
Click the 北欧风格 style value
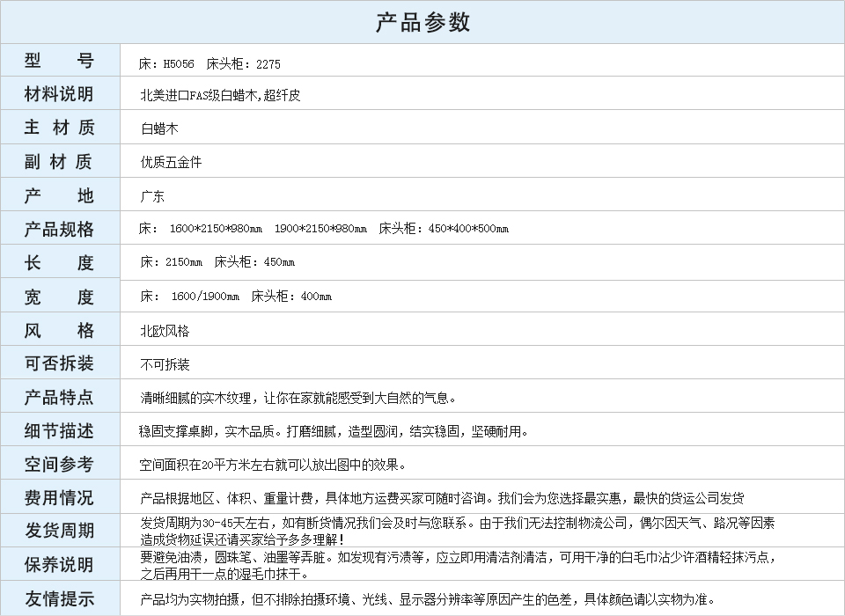[x=165, y=331]
